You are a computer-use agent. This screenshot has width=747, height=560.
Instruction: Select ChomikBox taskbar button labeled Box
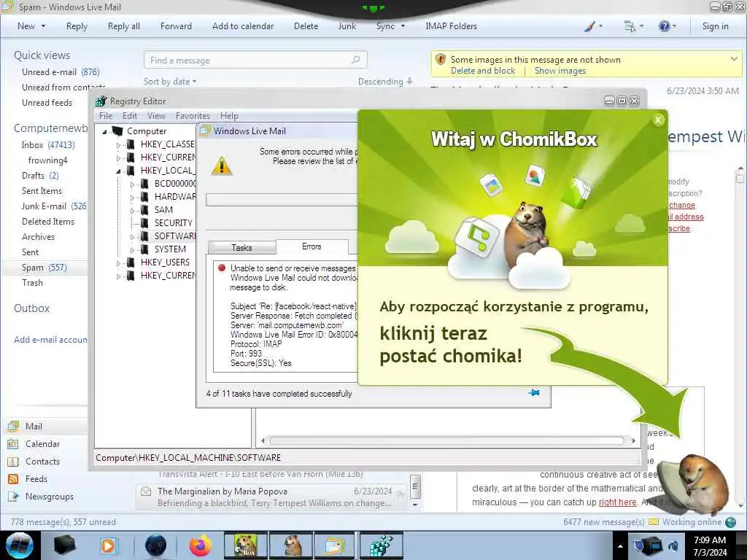tap(245, 545)
